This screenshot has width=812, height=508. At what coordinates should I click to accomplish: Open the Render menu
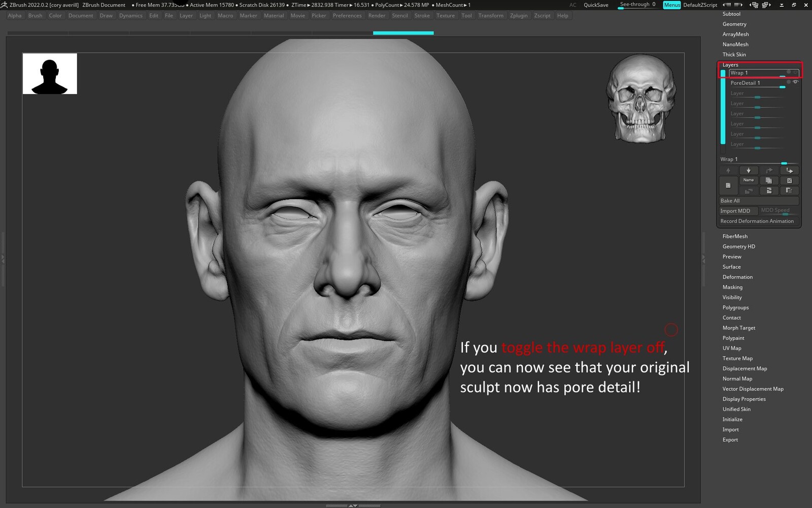coord(377,16)
